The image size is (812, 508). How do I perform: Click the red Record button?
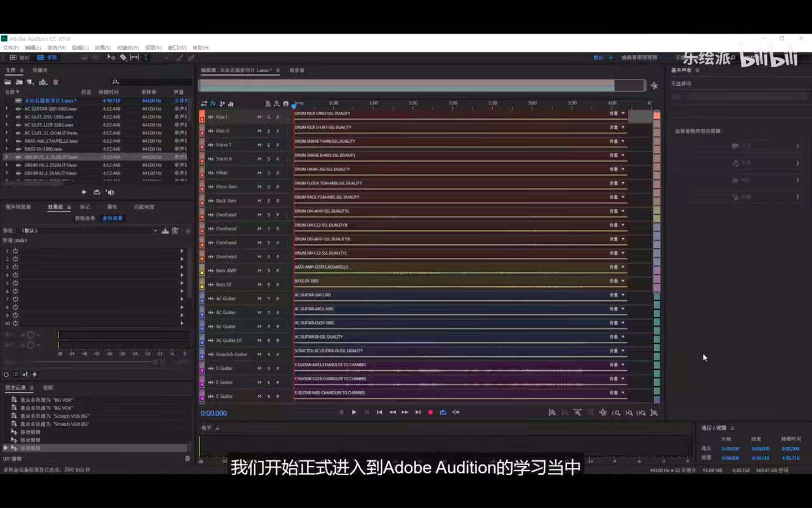(x=430, y=413)
